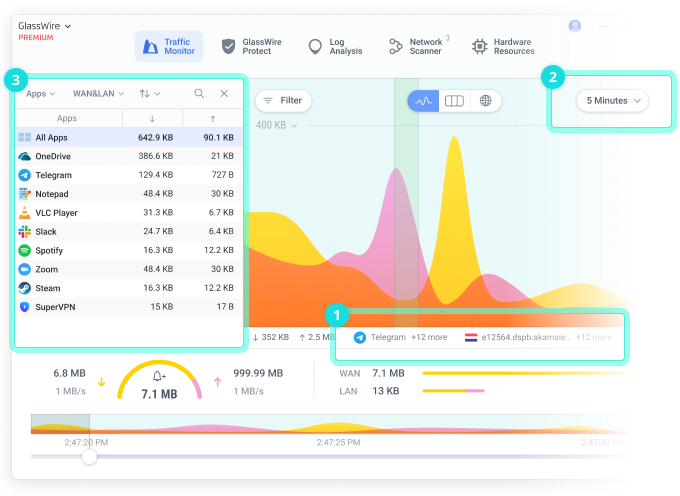Select the line graph view toggle
The width and height of the screenshot is (680, 496).
(x=423, y=101)
